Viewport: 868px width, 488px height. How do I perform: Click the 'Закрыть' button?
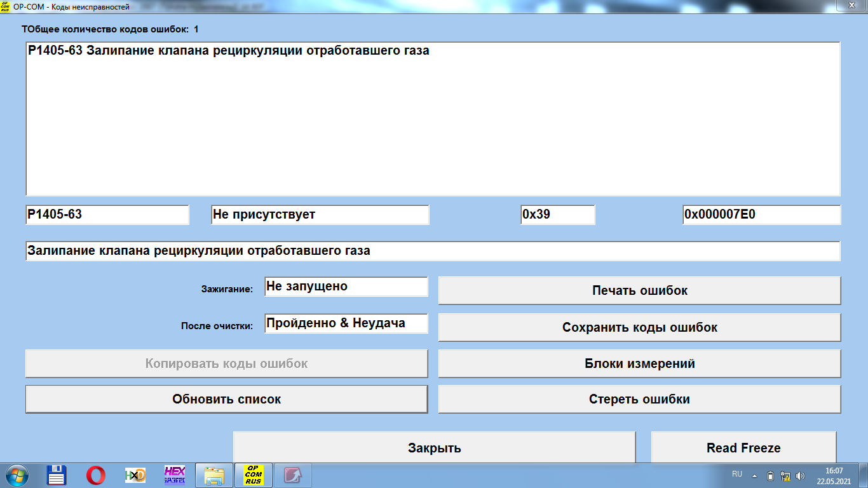(x=434, y=448)
